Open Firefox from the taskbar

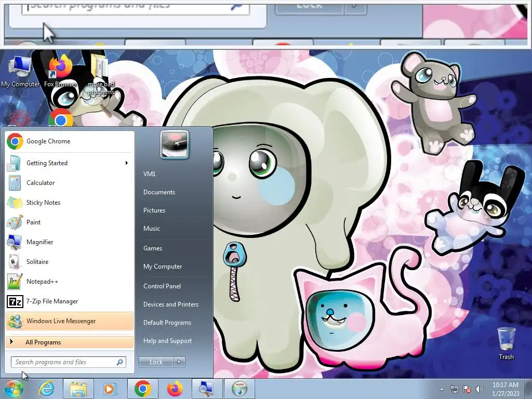[x=175, y=389]
